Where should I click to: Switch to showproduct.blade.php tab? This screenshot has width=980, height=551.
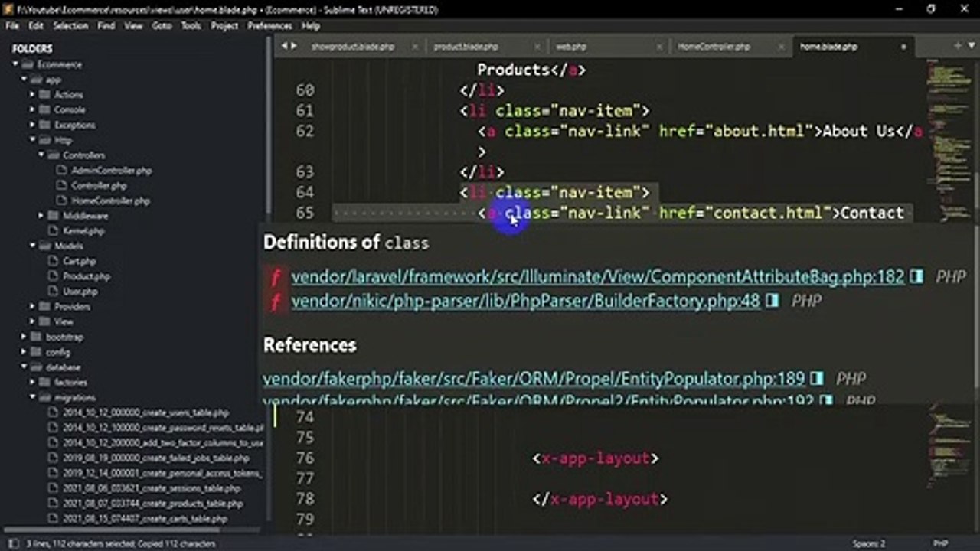[x=353, y=47]
